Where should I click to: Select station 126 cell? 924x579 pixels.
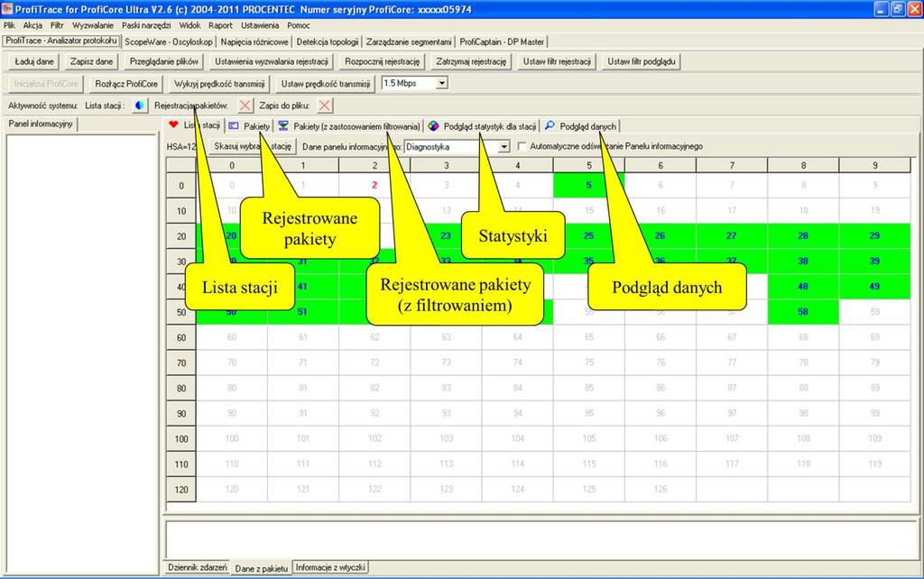660,489
